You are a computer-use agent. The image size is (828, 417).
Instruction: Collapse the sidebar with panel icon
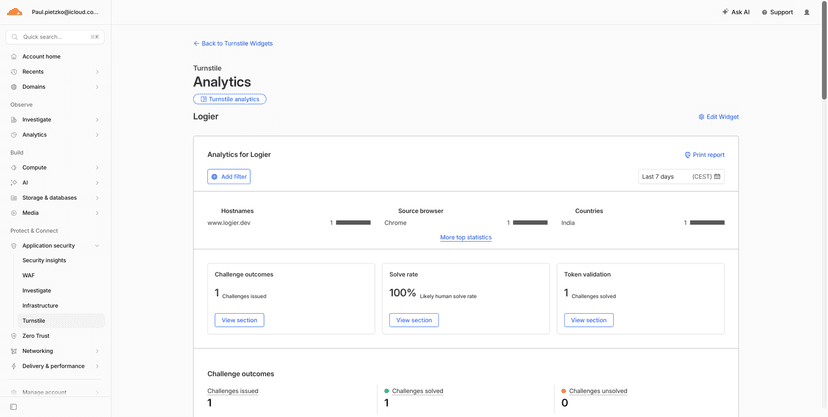(14, 407)
